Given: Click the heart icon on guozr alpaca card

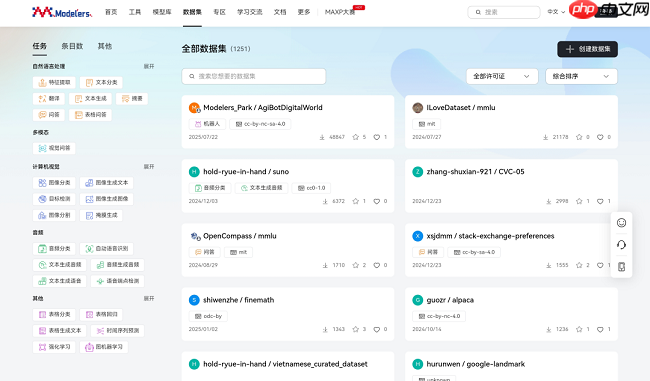Looking at the screenshot, I should click(x=600, y=329).
